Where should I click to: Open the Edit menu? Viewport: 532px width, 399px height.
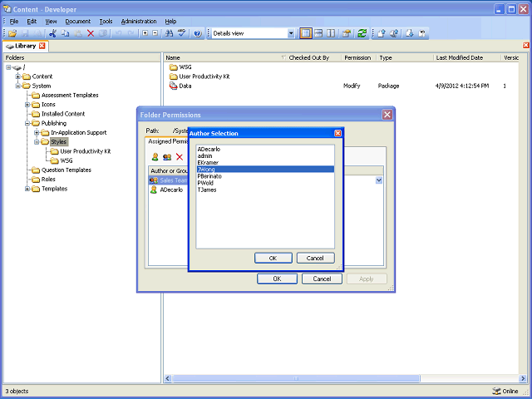pos(32,22)
